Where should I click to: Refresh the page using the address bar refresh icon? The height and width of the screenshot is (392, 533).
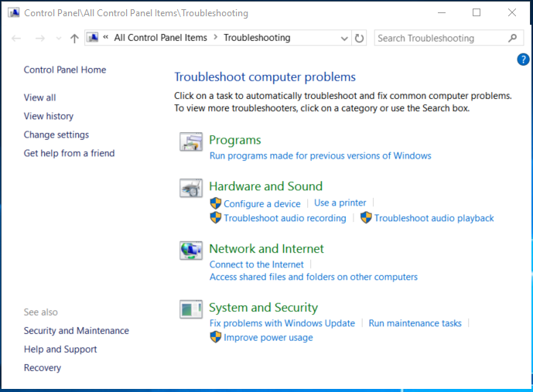click(x=359, y=38)
